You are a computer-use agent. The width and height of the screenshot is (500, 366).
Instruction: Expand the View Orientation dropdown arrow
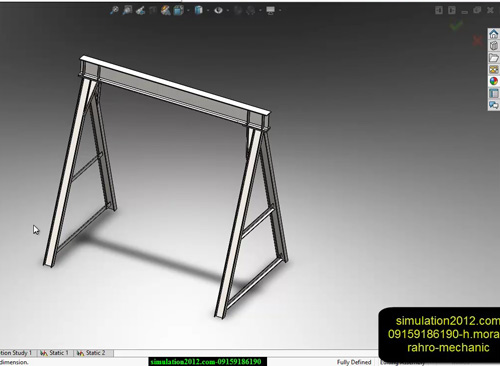click(188, 11)
